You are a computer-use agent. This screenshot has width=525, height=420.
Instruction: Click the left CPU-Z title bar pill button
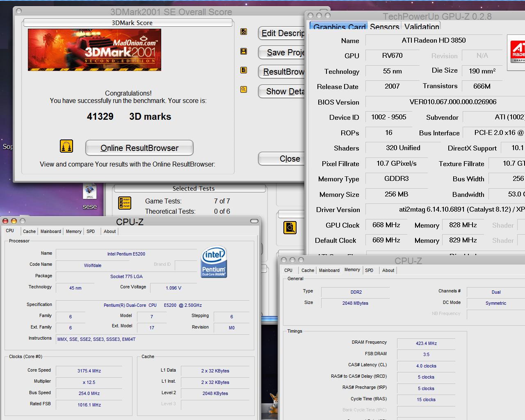click(254, 221)
